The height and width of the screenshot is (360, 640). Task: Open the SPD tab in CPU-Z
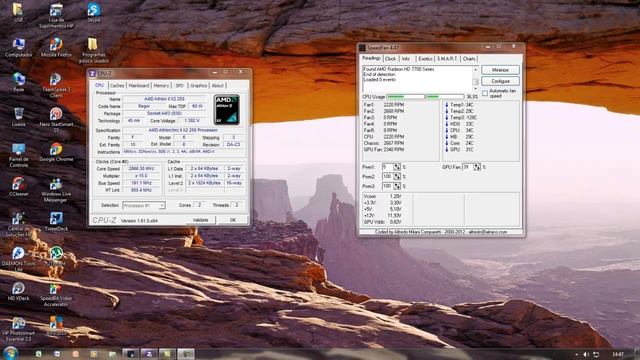(x=180, y=85)
